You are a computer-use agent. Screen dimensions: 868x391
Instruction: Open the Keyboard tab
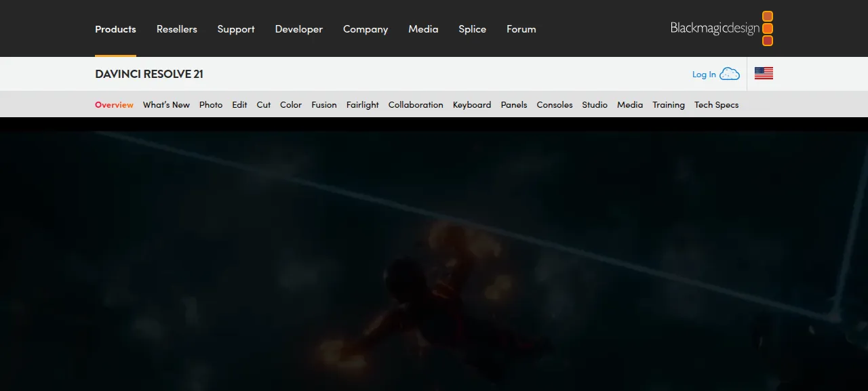point(472,104)
